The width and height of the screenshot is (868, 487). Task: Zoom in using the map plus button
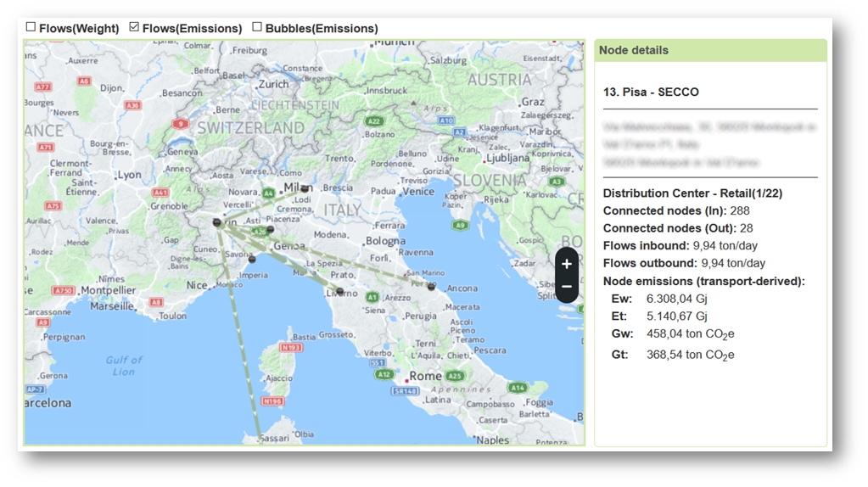point(567,264)
